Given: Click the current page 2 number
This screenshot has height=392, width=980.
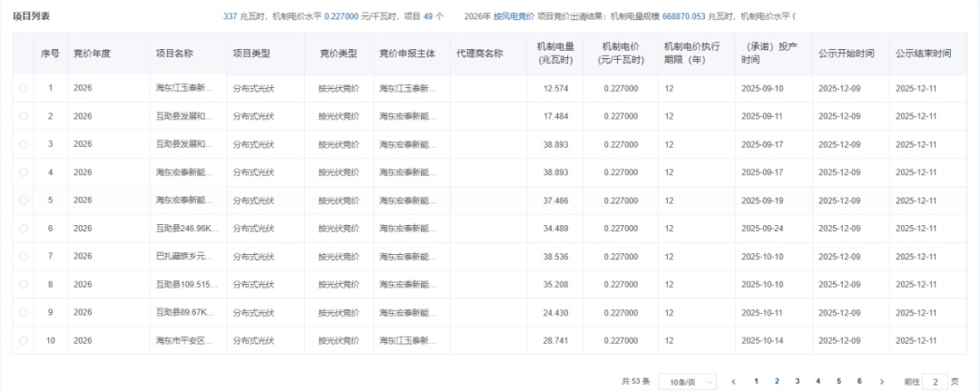Looking at the screenshot, I should click(777, 382).
